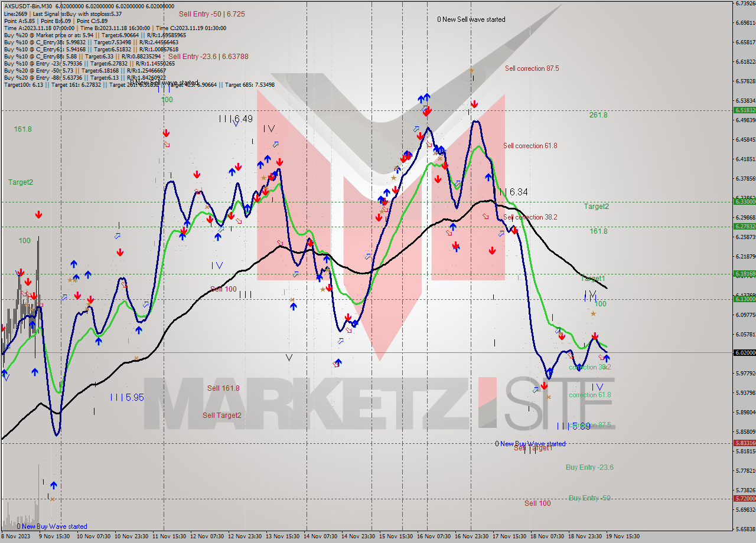Screen dimensions: 756x543
Task: Click the blue '| | | 5.95' wave label
Action: [127, 398]
